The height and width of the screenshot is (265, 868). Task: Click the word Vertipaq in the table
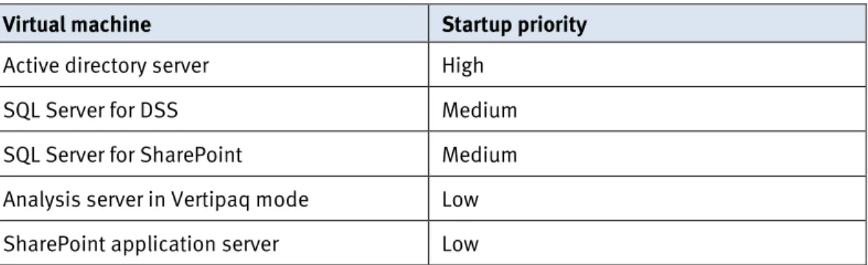(x=219, y=199)
